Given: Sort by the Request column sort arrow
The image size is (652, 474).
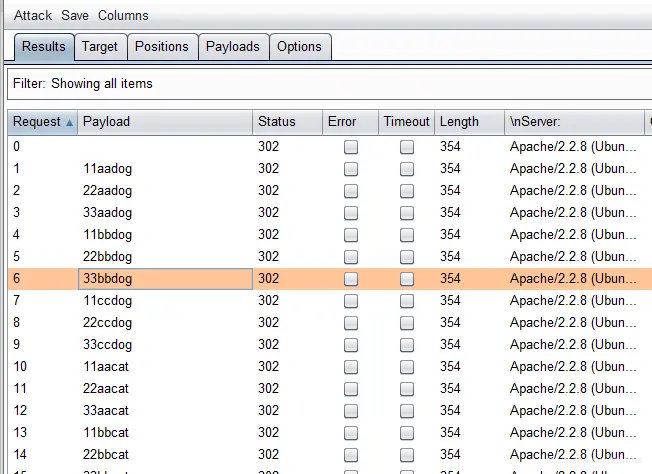Looking at the screenshot, I should 69,123.
